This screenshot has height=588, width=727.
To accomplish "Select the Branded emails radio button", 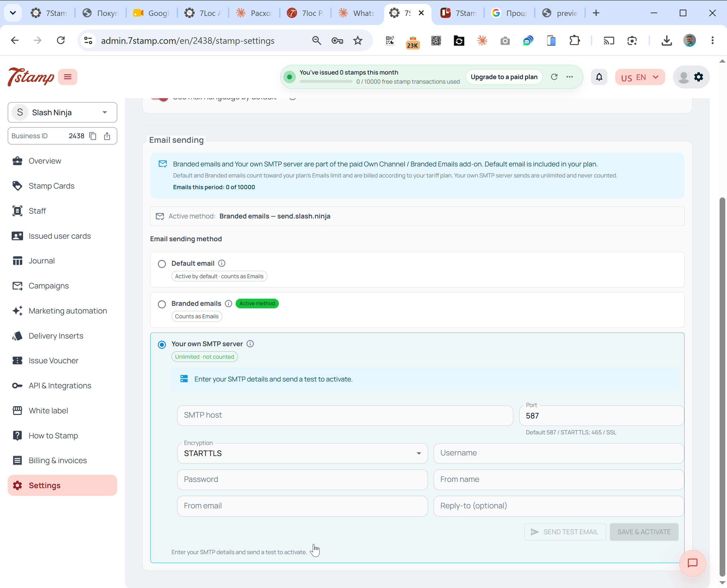I will [x=162, y=304].
